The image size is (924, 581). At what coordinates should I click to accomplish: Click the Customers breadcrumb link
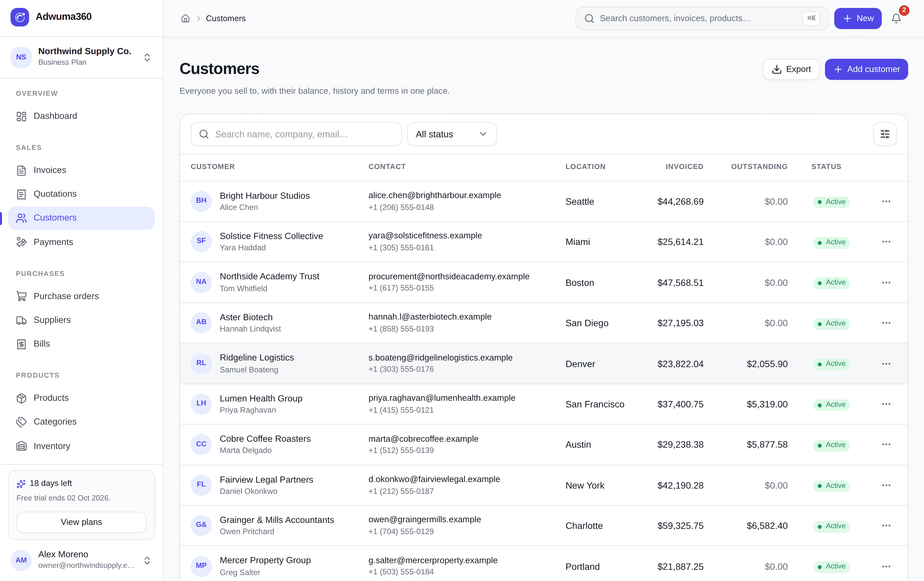(x=226, y=18)
